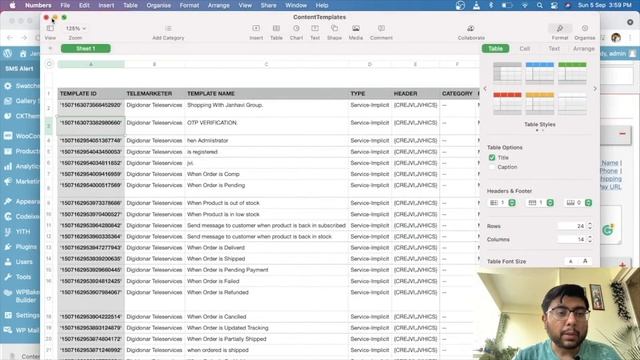Image resolution: width=640 pixels, height=360 pixels.
Task: Add a new sheet with plus button
Action: coord(51,49)
